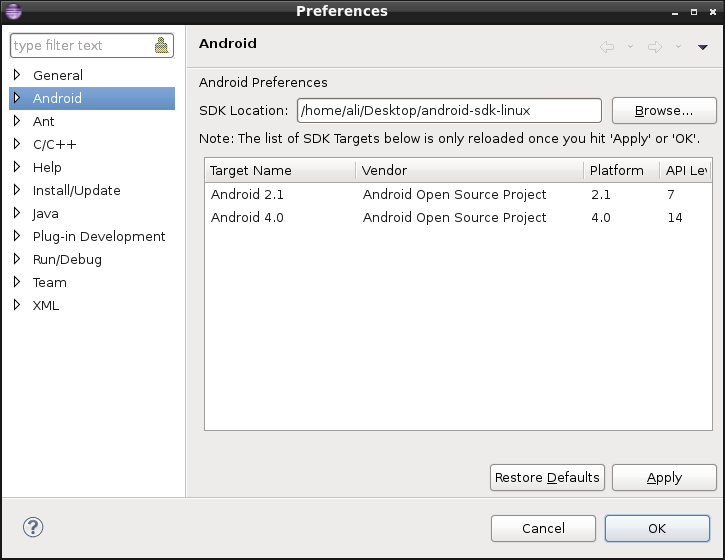This screenshot has height=560, width=725.
Task: Click API level value 7
Action: click(x=671, y=195)
